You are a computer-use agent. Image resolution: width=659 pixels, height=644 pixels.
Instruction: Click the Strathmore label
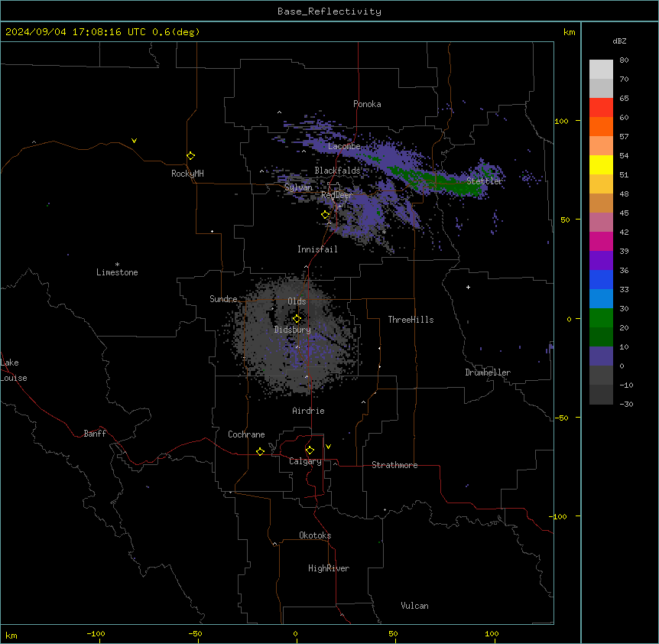pyautogui.click(x=394, y=465)
